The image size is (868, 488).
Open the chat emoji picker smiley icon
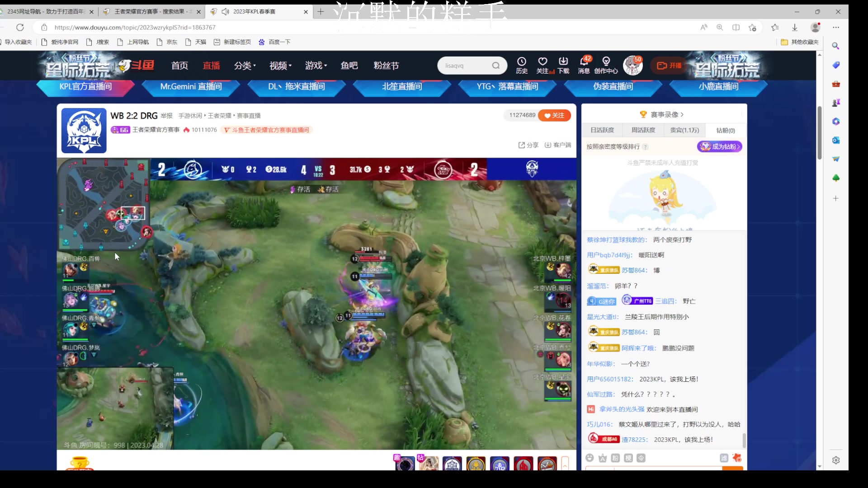[590, 458]
